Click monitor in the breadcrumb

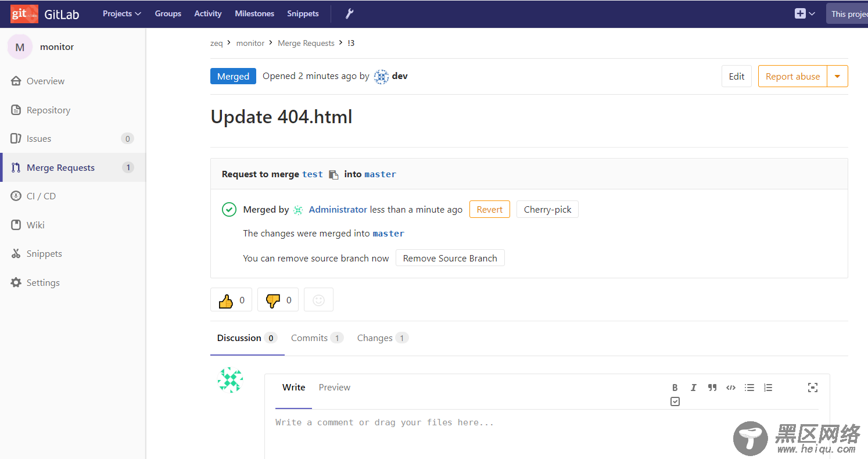point(250,43)
